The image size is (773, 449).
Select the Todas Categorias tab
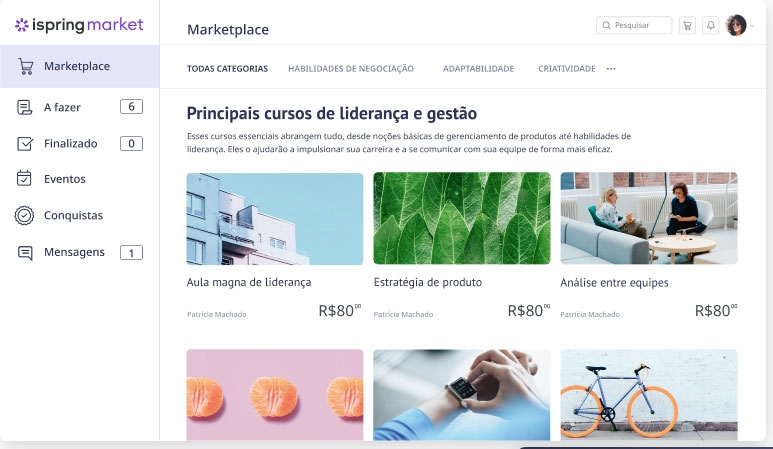(227, 69)
